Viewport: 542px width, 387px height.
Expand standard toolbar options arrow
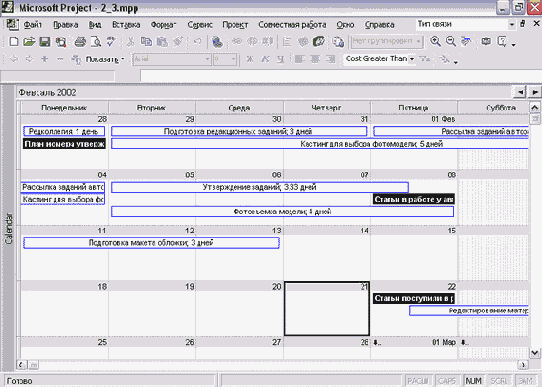coord(514,45)
